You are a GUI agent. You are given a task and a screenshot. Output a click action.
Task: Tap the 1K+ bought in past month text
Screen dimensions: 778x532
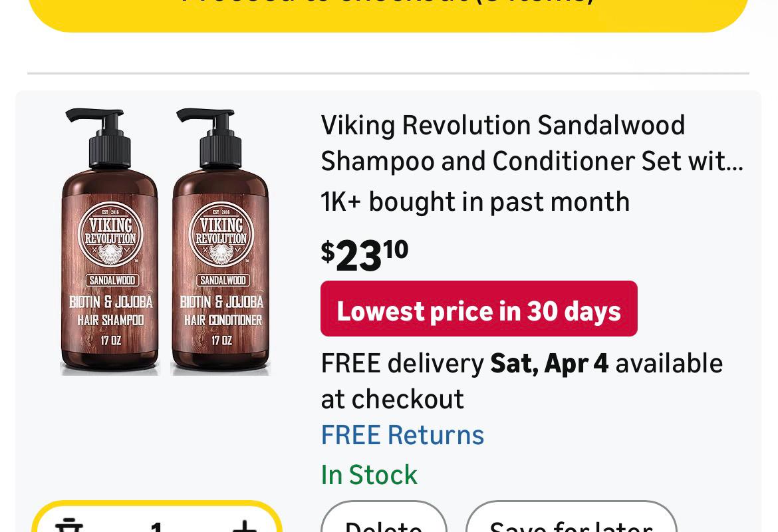pyautogui.click(x=475, y=201)
